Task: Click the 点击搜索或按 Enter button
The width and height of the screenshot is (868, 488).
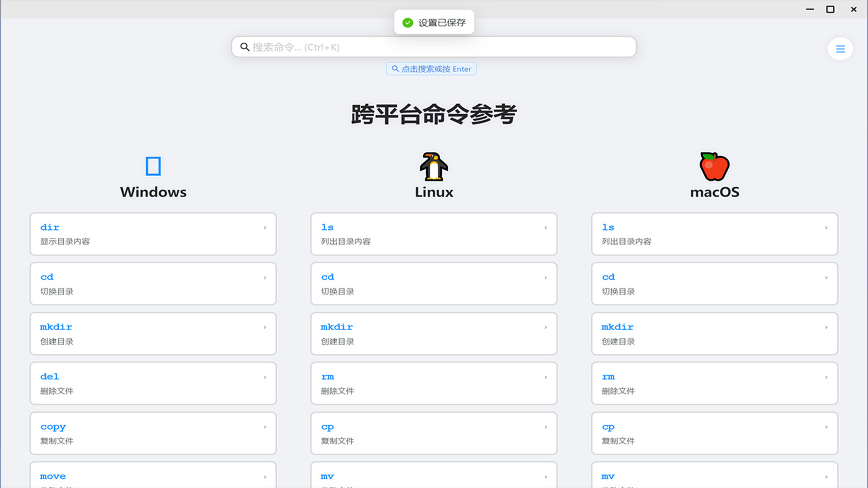Action: click(431, 69)
